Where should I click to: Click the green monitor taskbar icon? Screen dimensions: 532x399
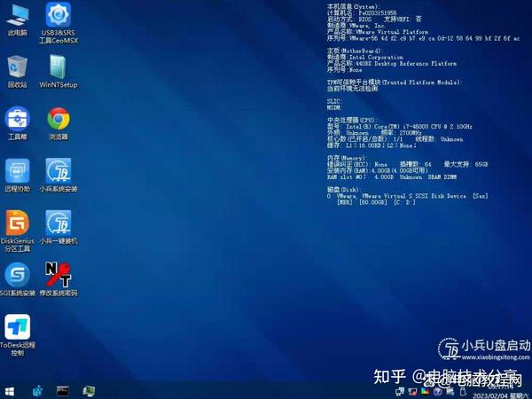click(x=89, y=391)
